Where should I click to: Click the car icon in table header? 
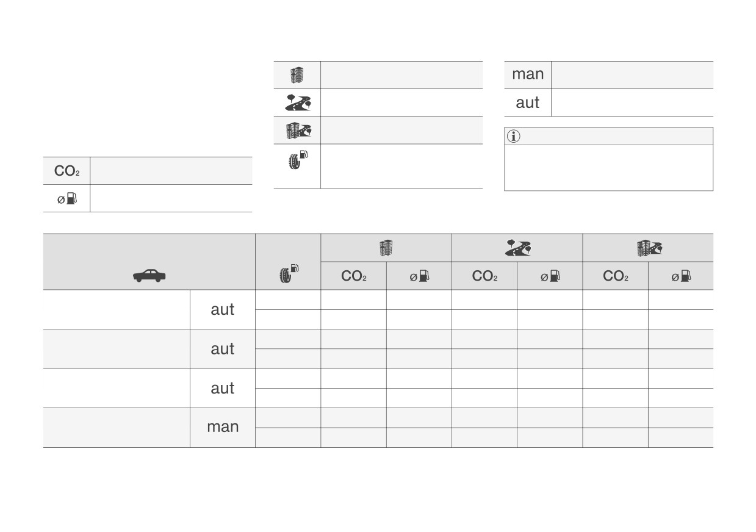[x=149, y=276]
